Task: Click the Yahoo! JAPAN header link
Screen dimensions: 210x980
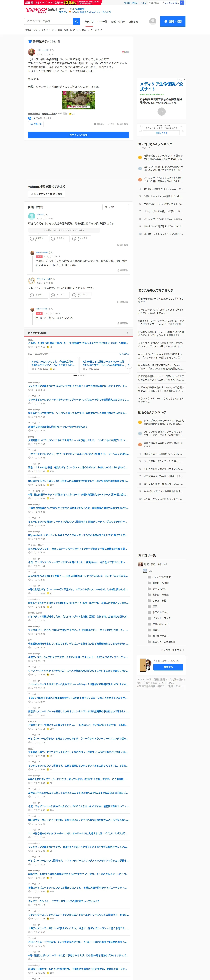Action: (131, 3)
